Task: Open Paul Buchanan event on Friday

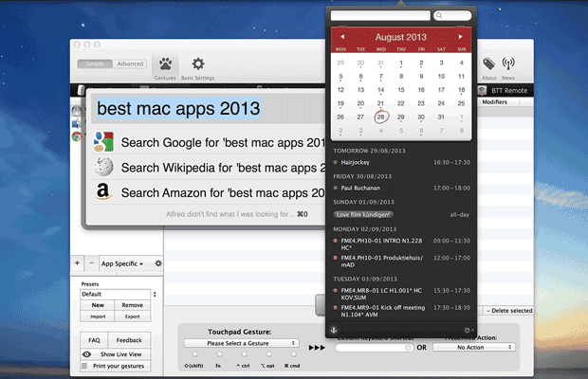Action: [x=401, y=188]
